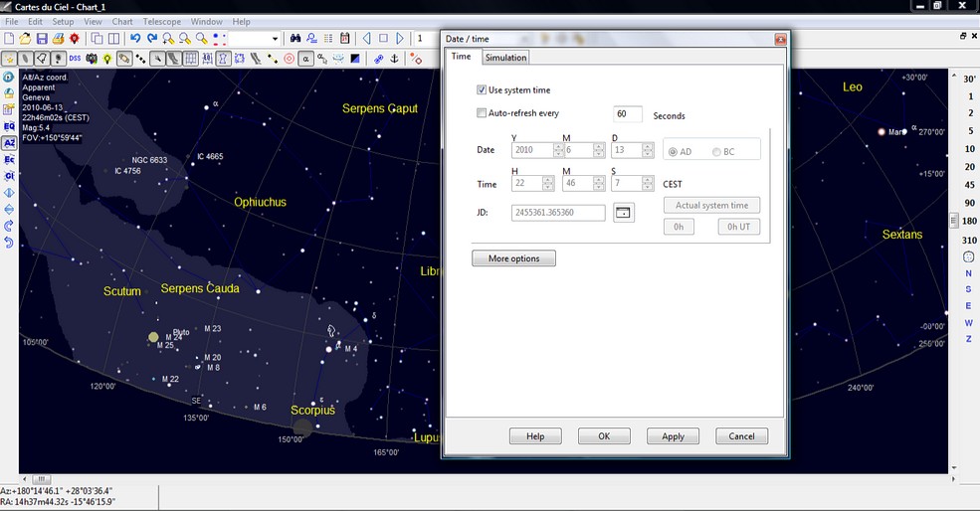980x511 pixels.
Task: Select the BC era radio button
Action: tap(717, 152)
